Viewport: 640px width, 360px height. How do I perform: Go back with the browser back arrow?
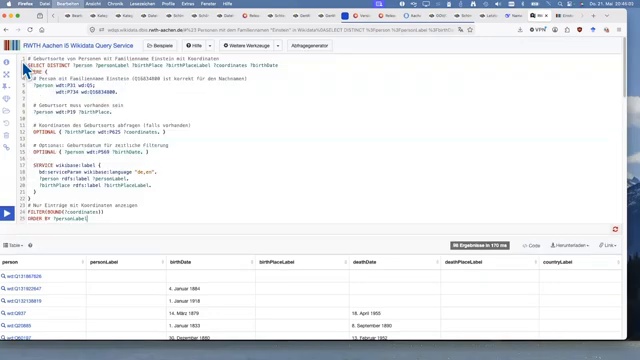pos(6,30)
